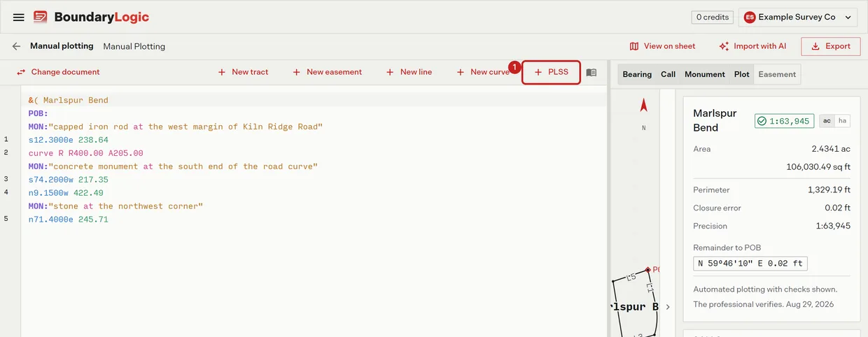Click the concrete monument MON line
The image size is (868, 337).
click(174, 166)
